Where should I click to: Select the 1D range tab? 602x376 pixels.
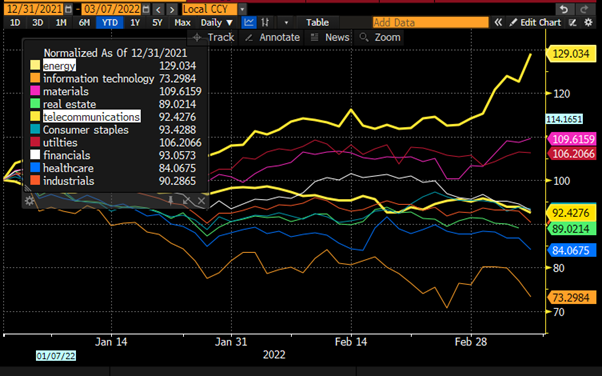click(15, 22)
